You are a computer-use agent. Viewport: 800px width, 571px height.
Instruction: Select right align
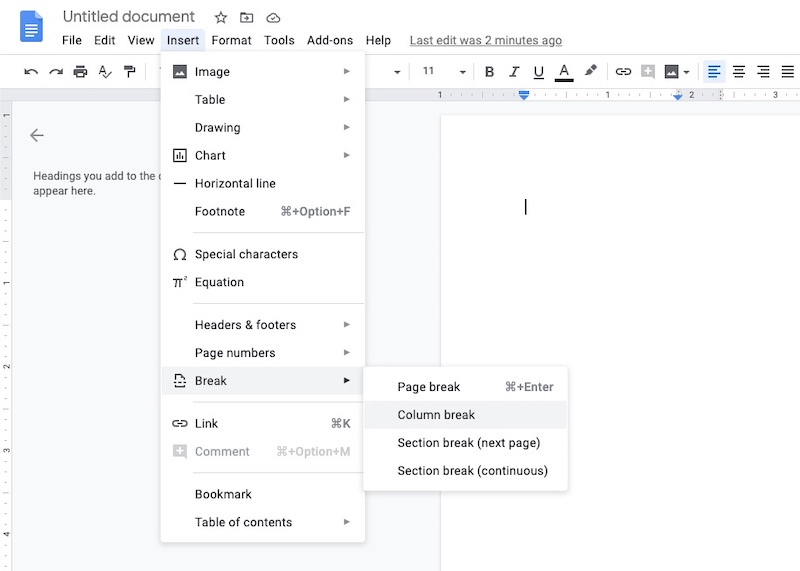pyautogui.click(x=763, y=71)
